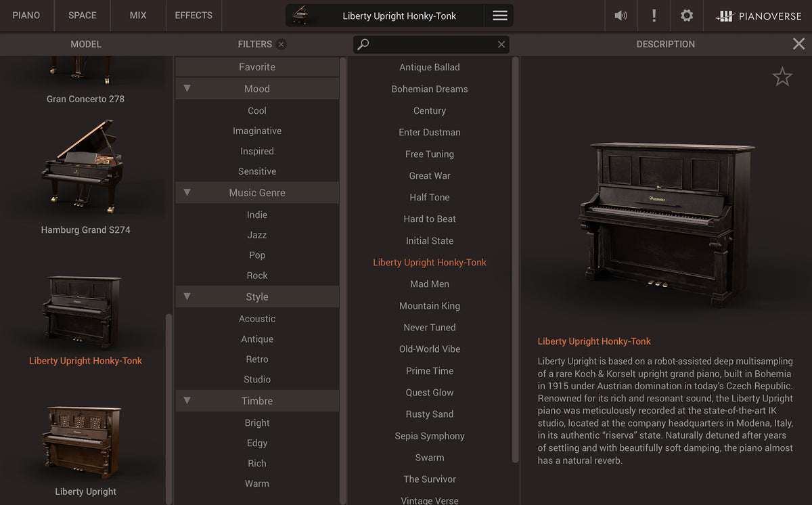Load the Enter Dustman preset

click(430, 133)
